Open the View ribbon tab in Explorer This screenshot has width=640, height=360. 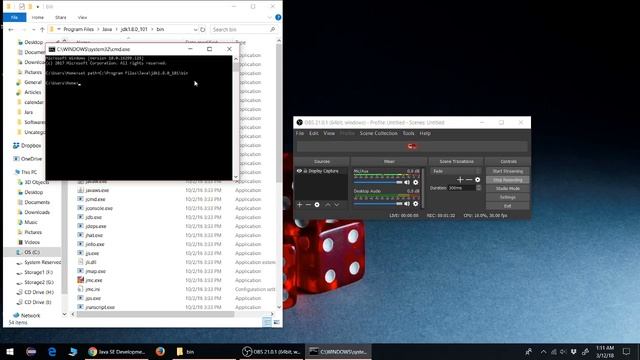tap(82, 18)
